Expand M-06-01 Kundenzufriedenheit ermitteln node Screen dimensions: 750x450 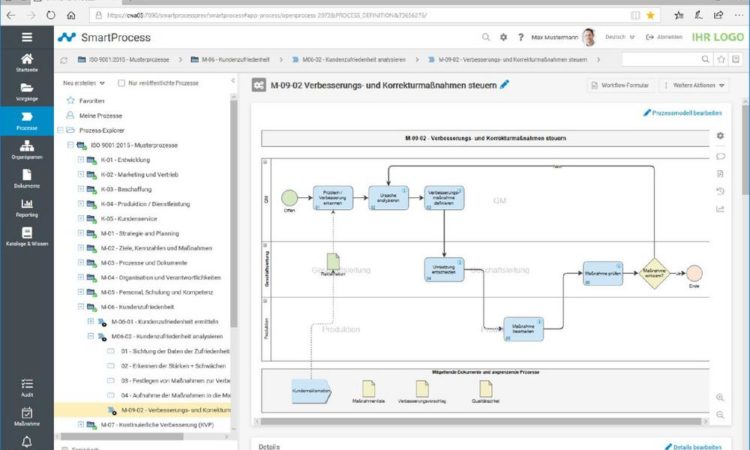[x=91, y=321]
